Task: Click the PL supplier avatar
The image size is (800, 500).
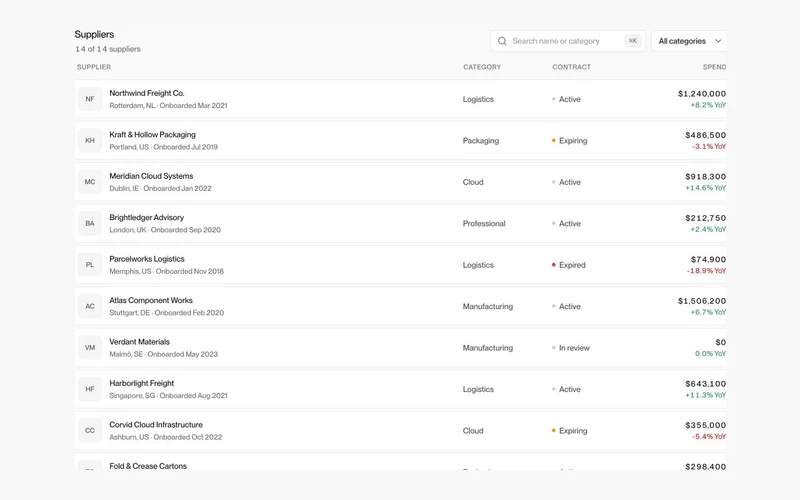Action: point(90,265)
